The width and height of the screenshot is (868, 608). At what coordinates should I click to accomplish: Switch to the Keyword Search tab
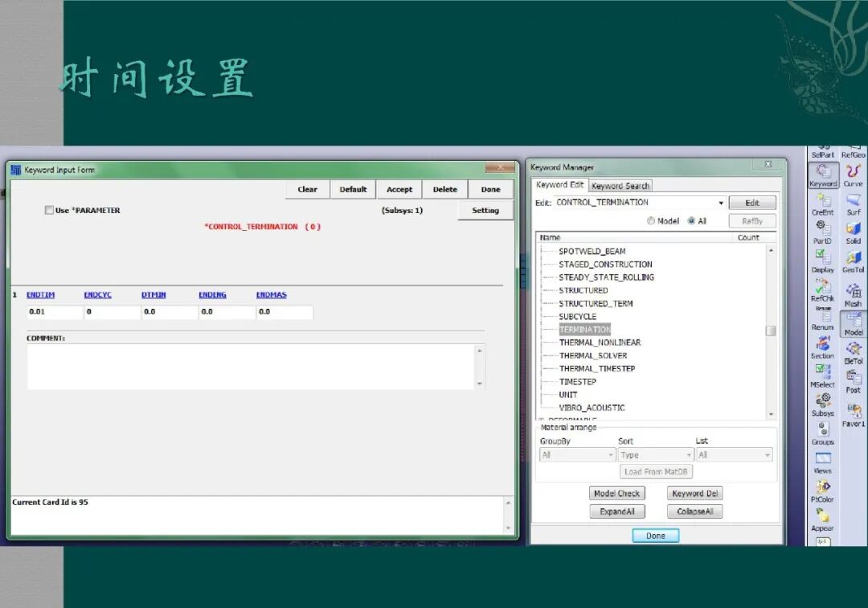coord(620,186)
